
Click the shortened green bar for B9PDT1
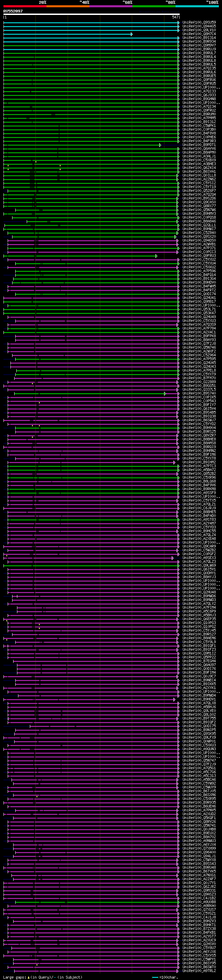click(82, 145)
